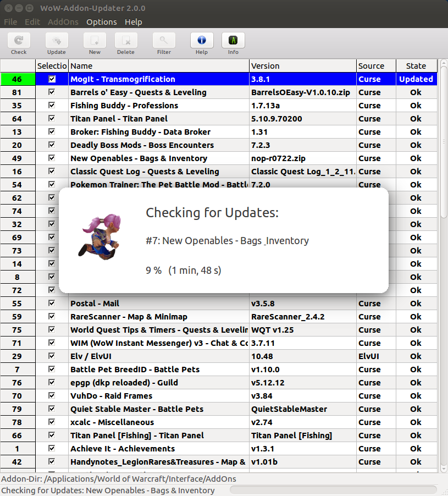Image resolution: width=448 pixels, height=496 pixels.
Task: Click version cell 'RareScanner_2.4.2'
Action: click(303, 317)
